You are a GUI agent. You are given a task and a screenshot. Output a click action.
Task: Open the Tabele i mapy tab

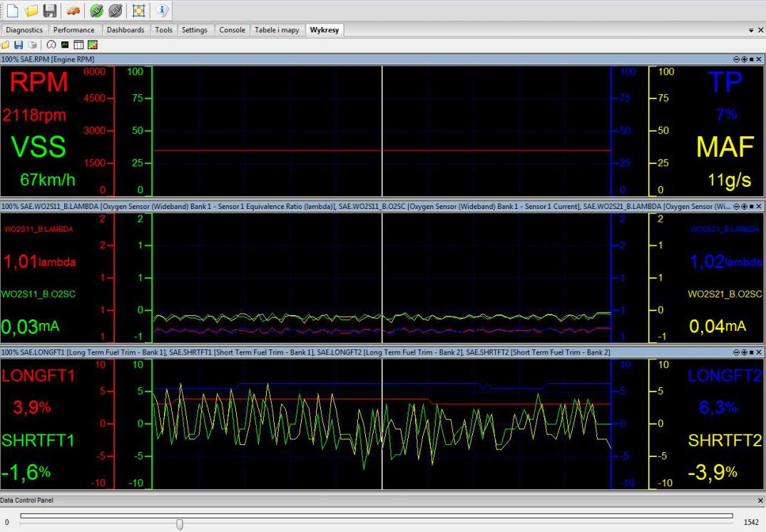[x=277, y=30]
